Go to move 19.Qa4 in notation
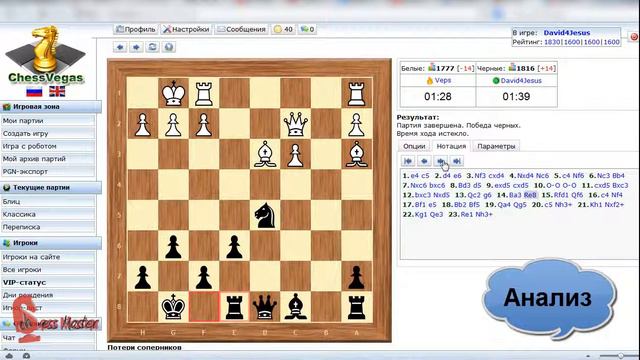This screenshot has width=640, height=360. coord(504,204)
